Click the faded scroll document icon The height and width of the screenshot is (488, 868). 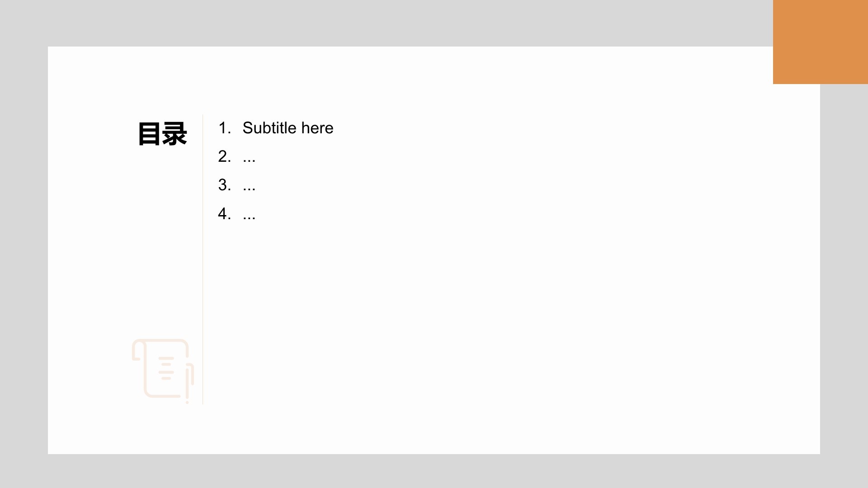point(163,371)
